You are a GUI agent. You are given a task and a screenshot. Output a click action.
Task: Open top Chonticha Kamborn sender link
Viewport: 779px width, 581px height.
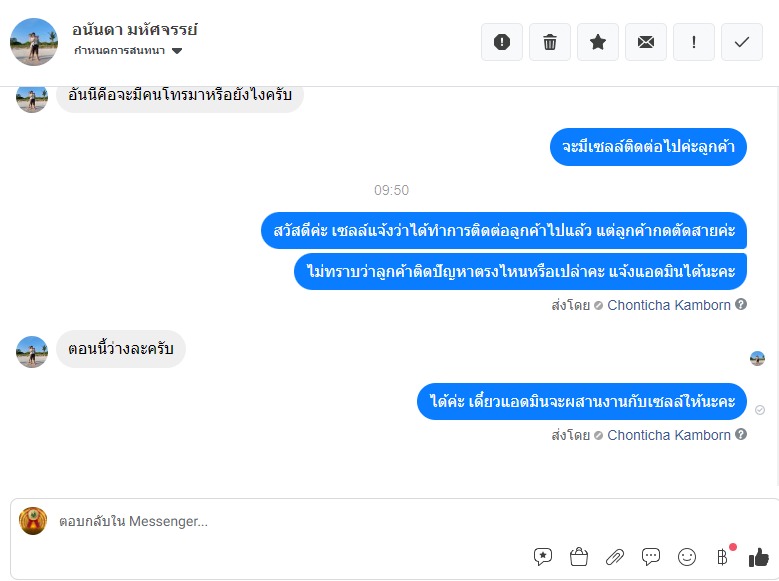[x=669, y=305]
